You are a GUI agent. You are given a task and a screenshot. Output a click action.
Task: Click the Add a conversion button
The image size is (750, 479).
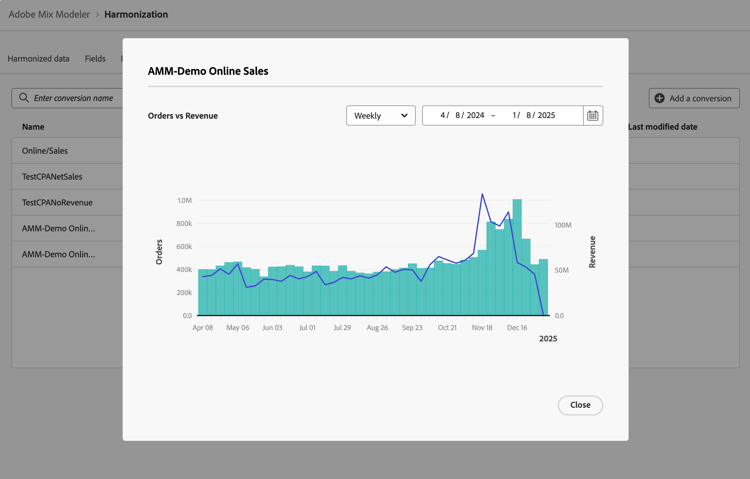click(694, 98)
